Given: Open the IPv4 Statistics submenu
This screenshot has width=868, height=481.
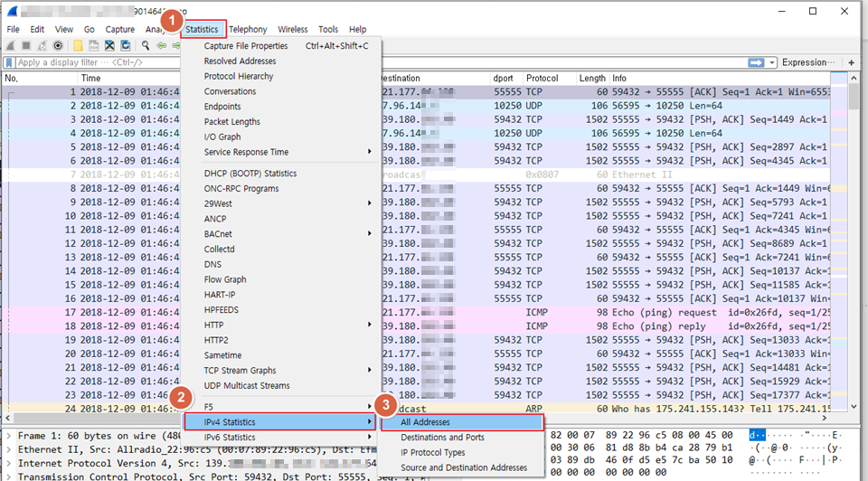Looking at the screenshot, I should click(x=280, y=421).
